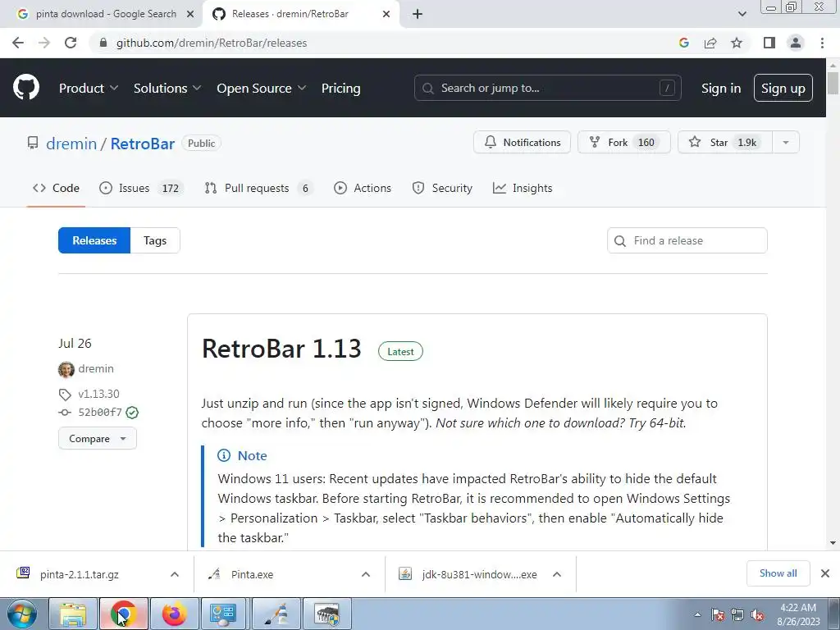Click the Google icon in address bar
The width and height of the screenshot is (840, 630).
click(x=683, y=43)
